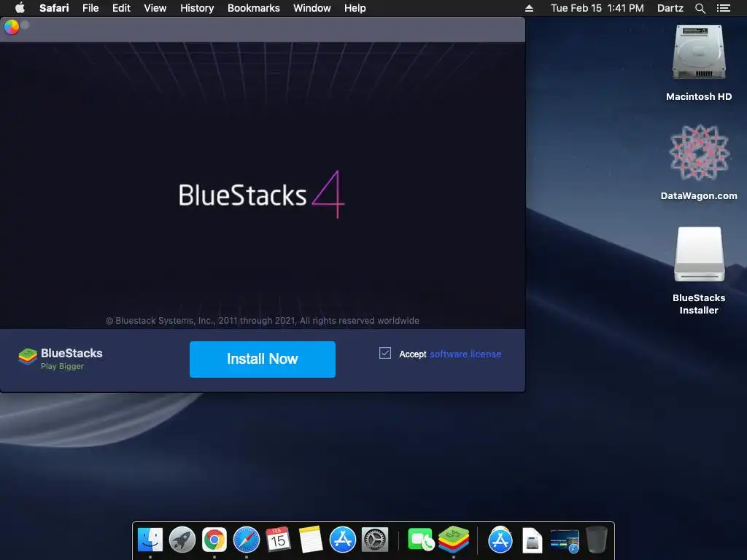Open Spotlight search magnifier icon
The width and height of the screenshot is (747, 560).
tap(700, 8)
